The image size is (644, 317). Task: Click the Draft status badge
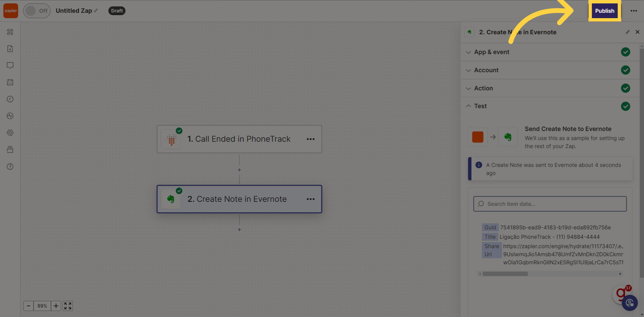[x=117, y=11]
